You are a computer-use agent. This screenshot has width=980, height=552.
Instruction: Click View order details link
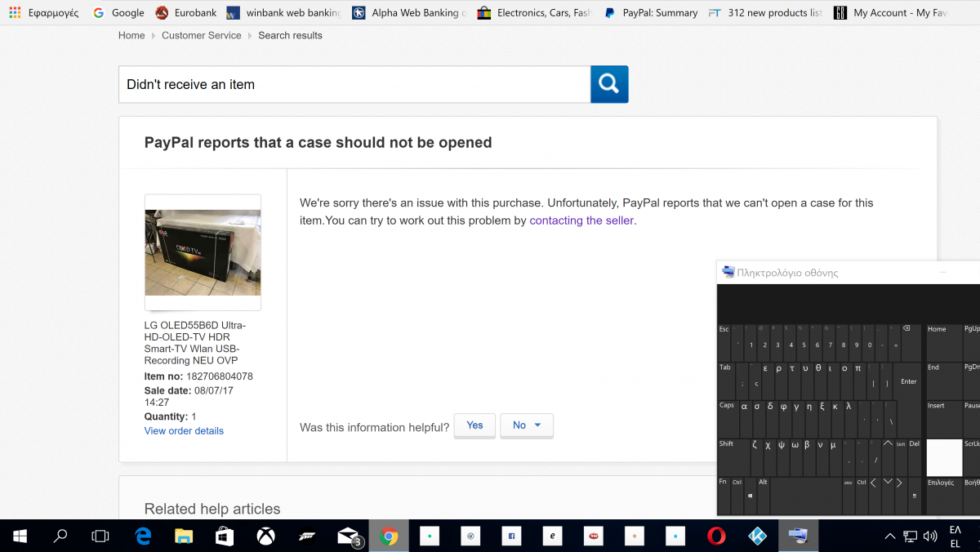pos(184,430)
